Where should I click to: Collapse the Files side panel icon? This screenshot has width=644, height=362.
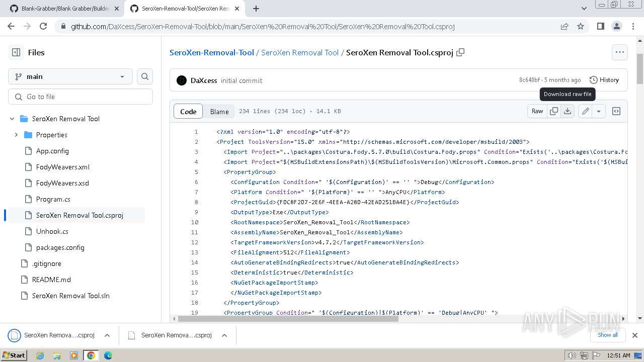click(16, 52)
